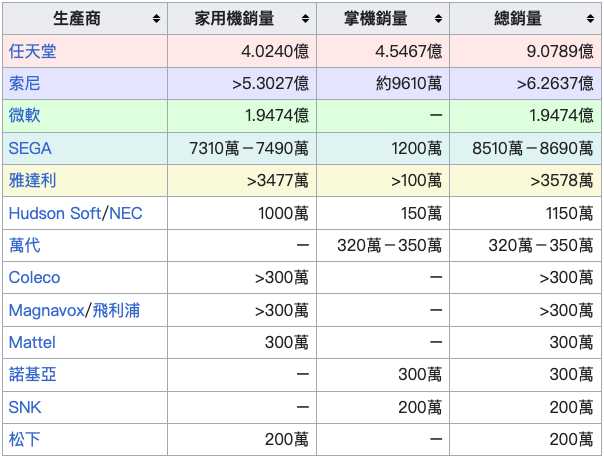Click the 掌機銷量 header text

click(x=376, y=18)
